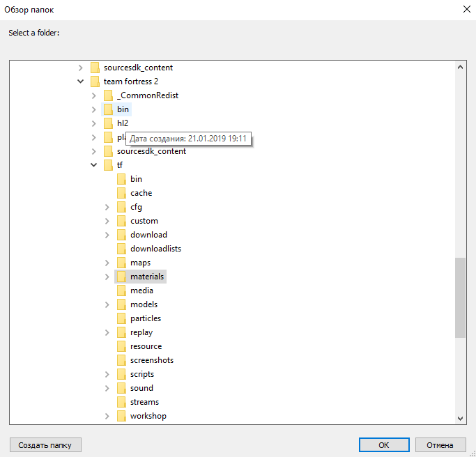Collapse the tf folder chevron

[x=94, y=165]
